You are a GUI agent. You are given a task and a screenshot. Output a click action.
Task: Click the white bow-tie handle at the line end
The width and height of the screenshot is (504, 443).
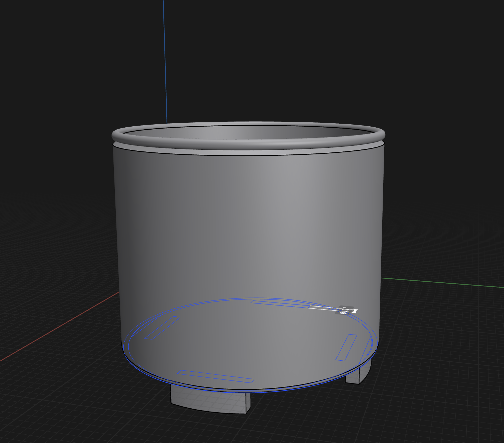click(x=355, y=311)
